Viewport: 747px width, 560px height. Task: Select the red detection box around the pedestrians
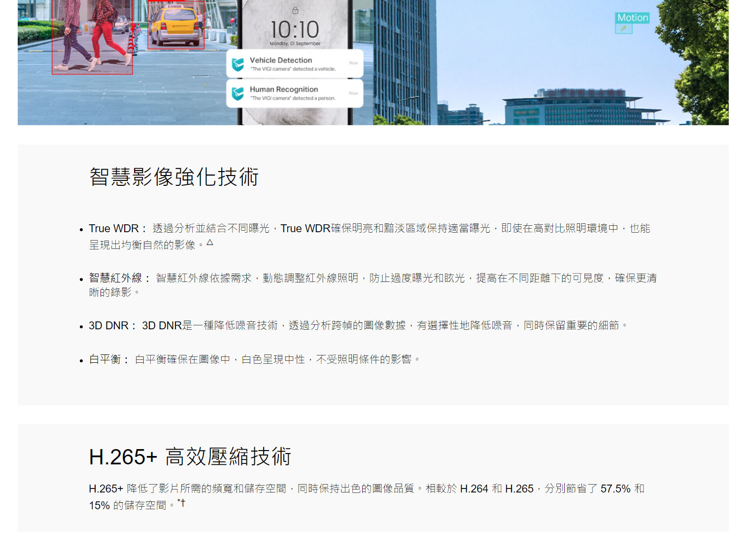tap(92, 37)
